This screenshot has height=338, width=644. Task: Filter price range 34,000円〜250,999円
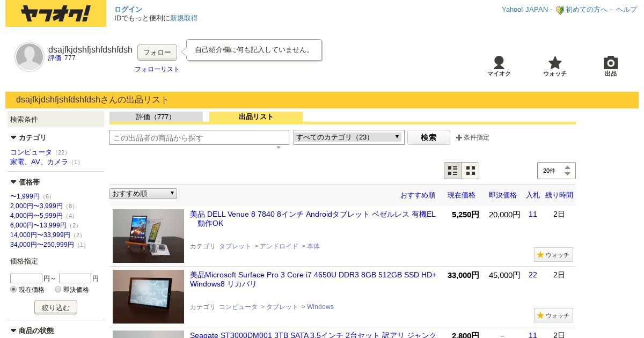(42, 245)
